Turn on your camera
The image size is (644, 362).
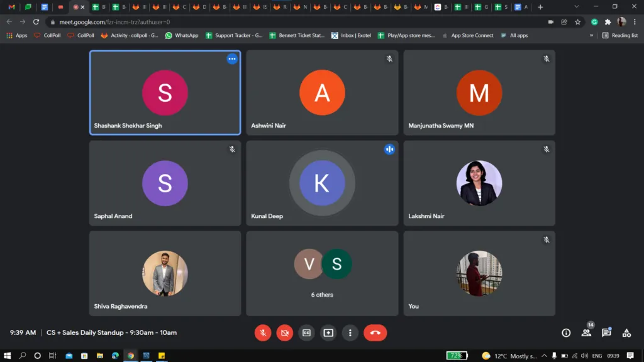coord(284,333)
